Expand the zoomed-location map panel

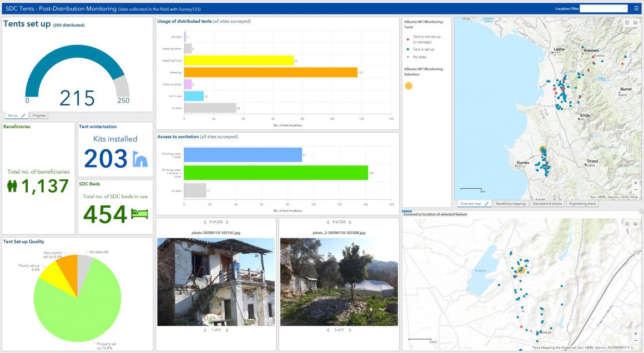[x=641, y=211]
